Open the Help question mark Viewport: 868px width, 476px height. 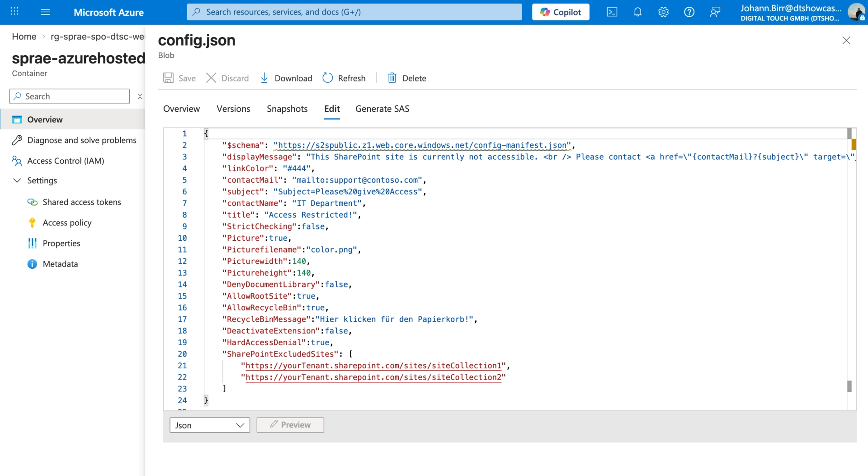pyautogui.click(x=689, y=12)
